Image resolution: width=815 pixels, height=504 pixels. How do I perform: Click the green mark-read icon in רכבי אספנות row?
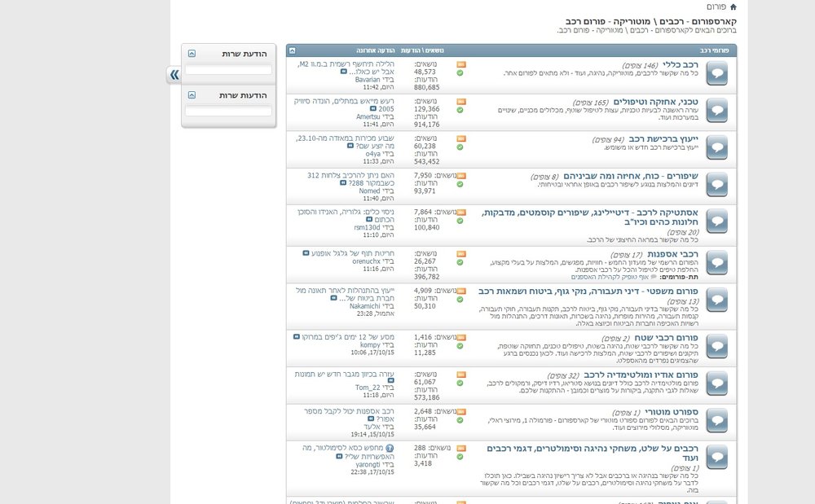(x=460, y=263)
